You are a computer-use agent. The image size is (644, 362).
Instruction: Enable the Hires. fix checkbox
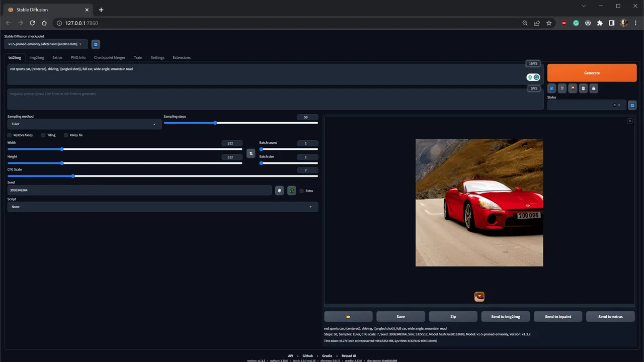pyautogui.click(x=66, y=135)
